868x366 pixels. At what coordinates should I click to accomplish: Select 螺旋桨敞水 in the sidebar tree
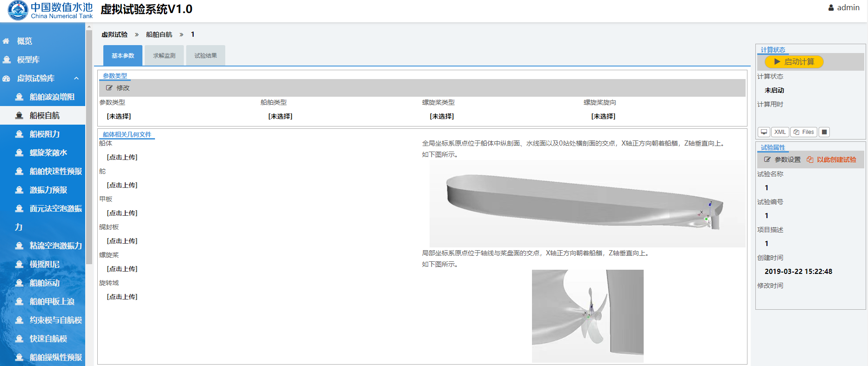coord(48,153)
